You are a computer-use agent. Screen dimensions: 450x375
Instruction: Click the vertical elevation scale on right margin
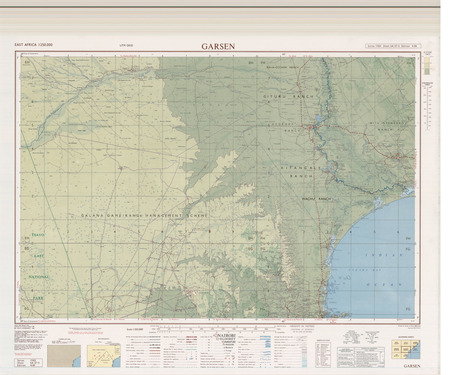click(x=427, y=107)
